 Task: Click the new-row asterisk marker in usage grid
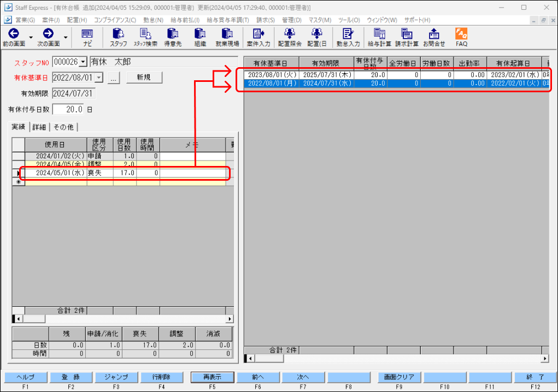tap(18, 182)
